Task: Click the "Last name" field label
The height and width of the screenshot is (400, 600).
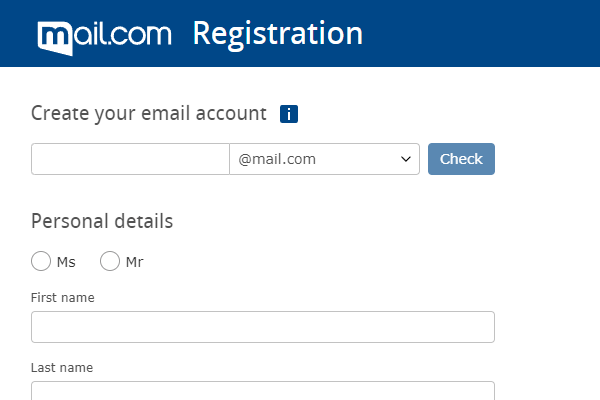Action: (x=62, y=367)
